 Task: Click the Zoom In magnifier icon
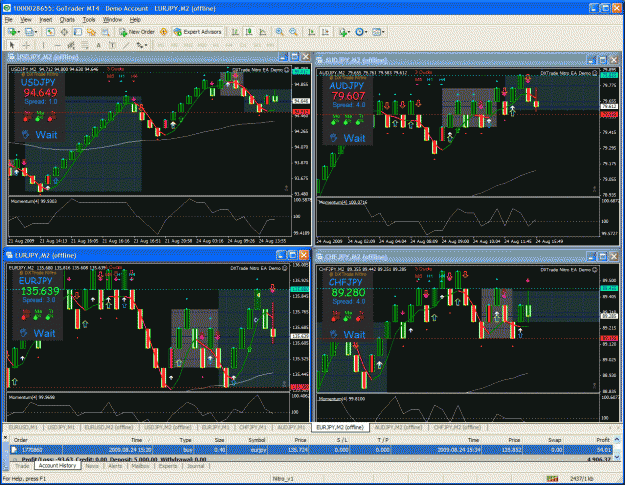(x=279, y=32)
